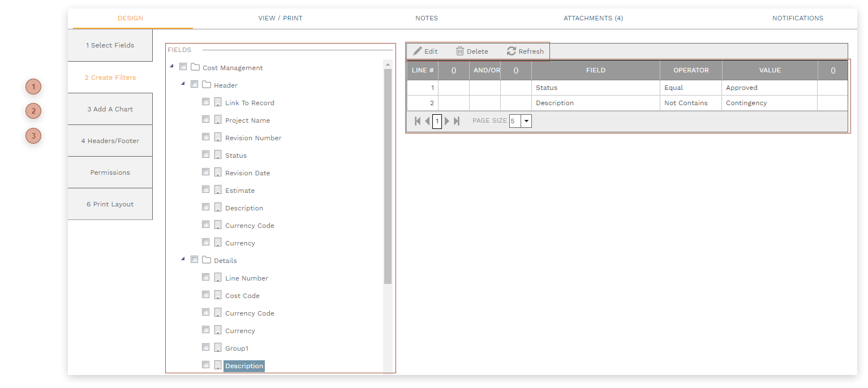This screenshot has width=868, height=388.
Task: Open the Attachments (4) tab
Action: (x=593, y=18)
